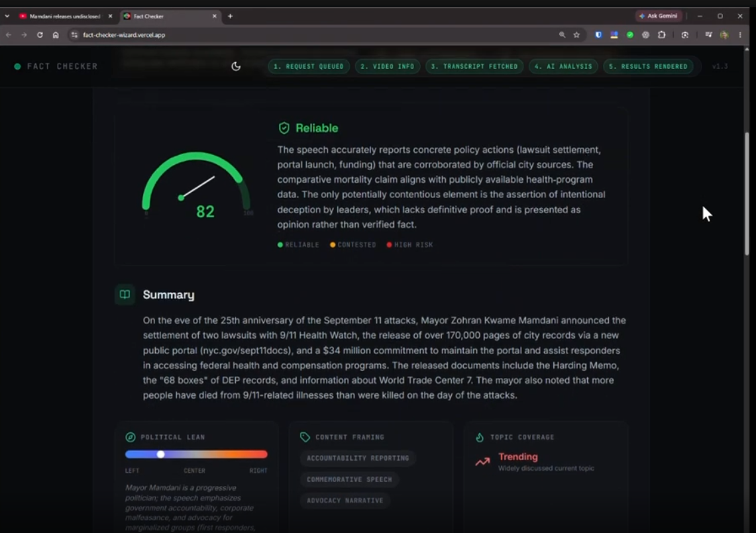
Task: Open the browser profile avatar
Action: coord(724,34)
